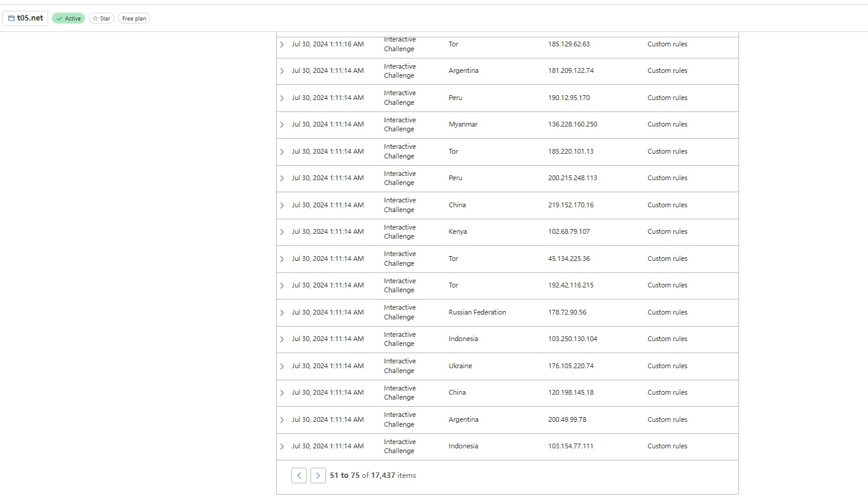
Task: Expand the event from IP 185.129.62.63
Action: [x=281, y=45]
